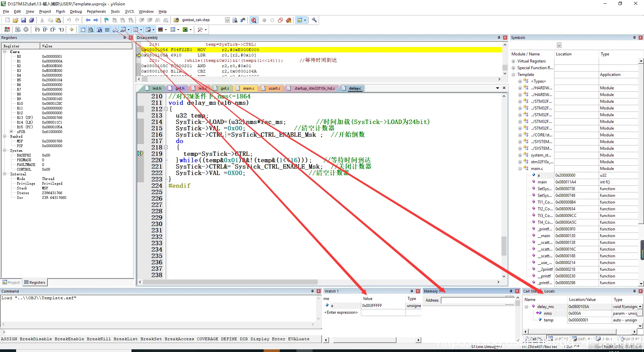Expand the xPSR register node

click(11, 132)
